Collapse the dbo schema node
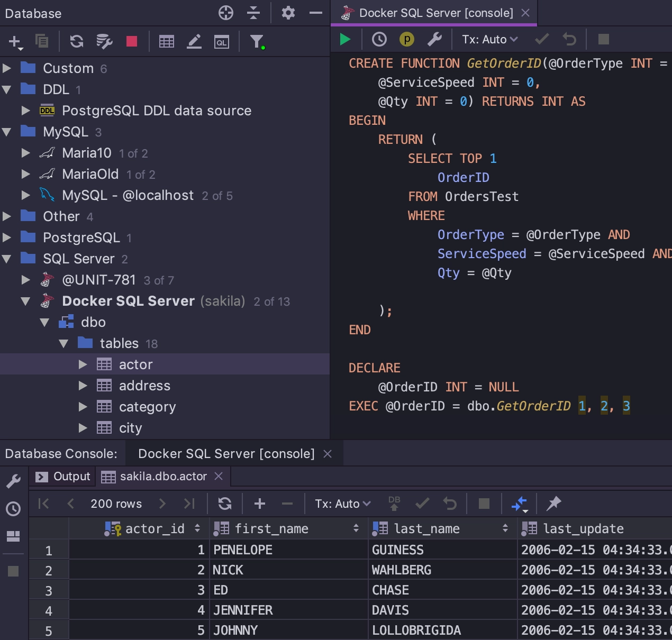The height and width of the screenshot is (640, 672). click(44, 322)
